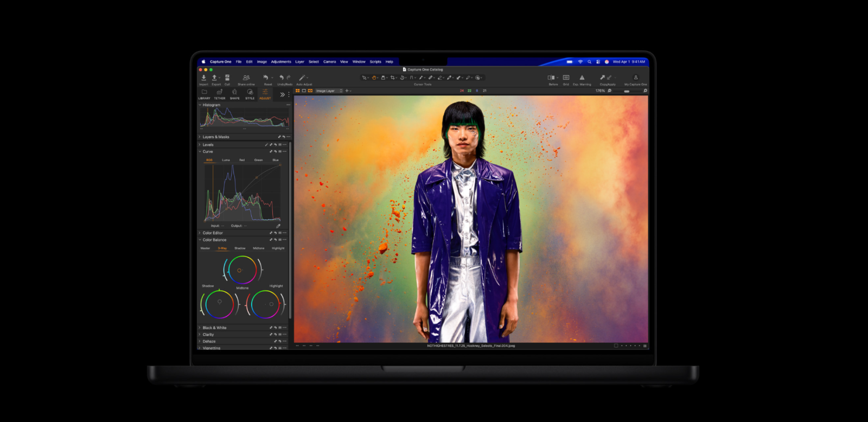
Task: Toggle the Before comparison view
Action: point(551,78)
